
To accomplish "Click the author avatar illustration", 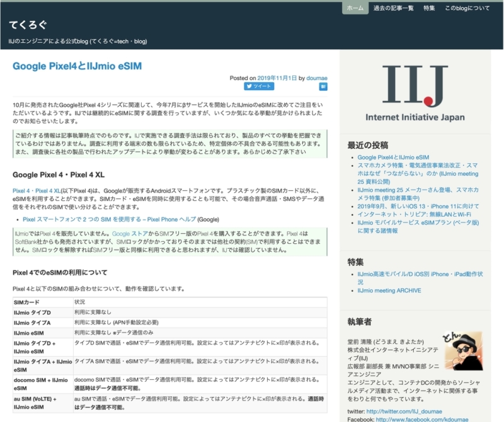I will pyautogui.click(x=464, y=350).
